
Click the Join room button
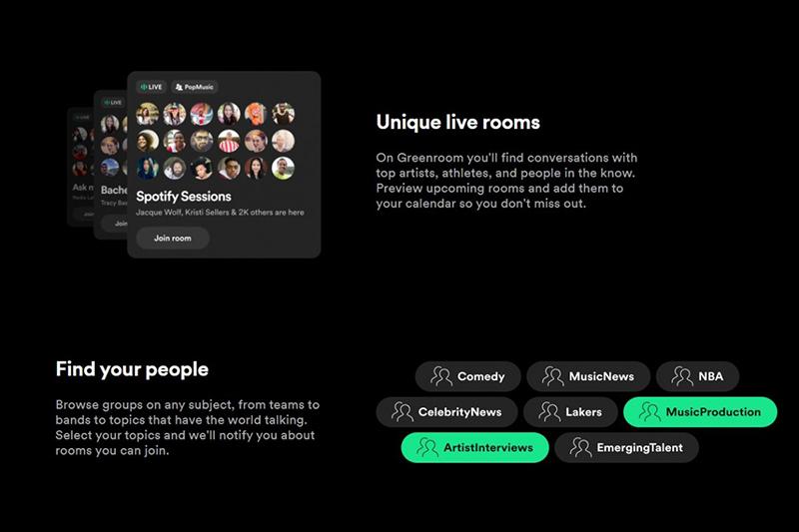(173, 238)
